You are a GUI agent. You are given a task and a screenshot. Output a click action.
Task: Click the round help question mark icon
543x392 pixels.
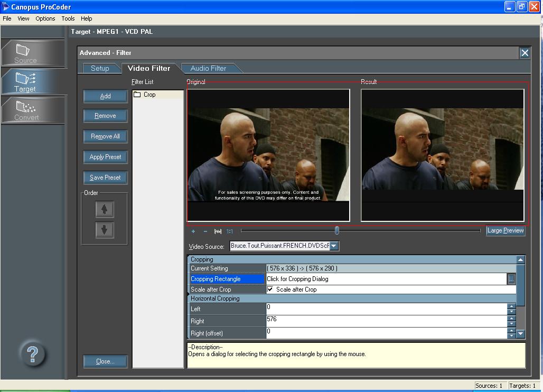tap(33, 354)
